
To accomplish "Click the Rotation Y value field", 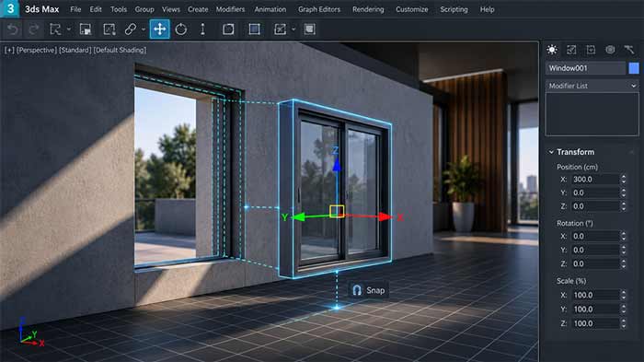I will [x=594, y=250].
